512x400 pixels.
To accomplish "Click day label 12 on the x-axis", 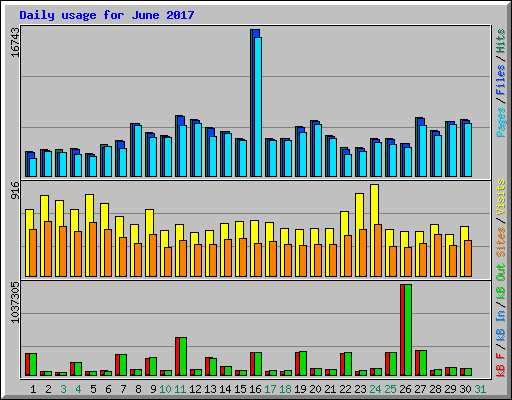I will pyautogui.click(x=195, y=389).
